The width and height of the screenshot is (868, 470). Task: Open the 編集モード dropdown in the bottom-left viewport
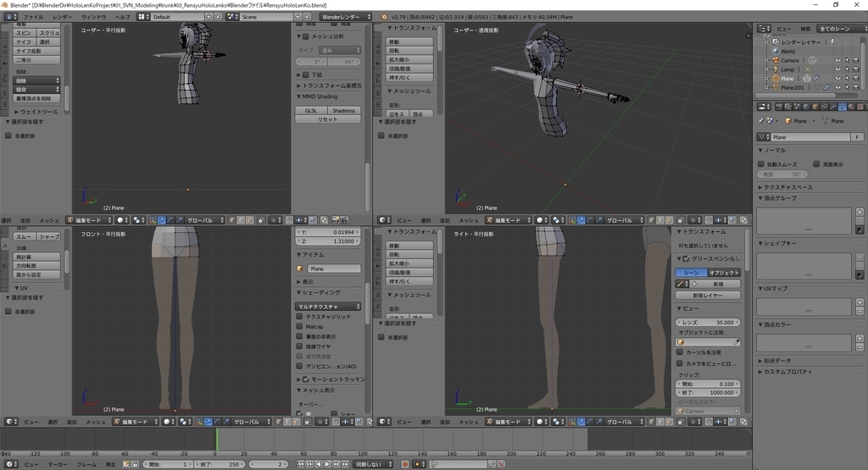pyautogui.click(x=136, y=422)
